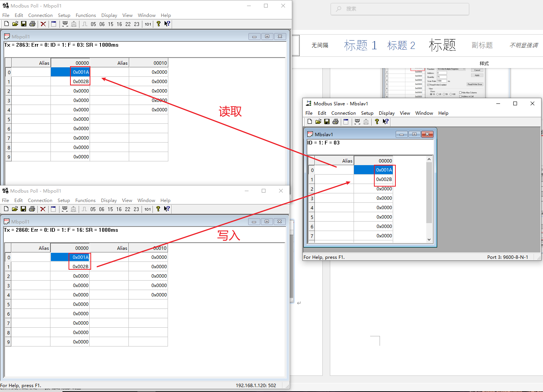Select 0x002B cell in F=03 Mbpoll1 table
The width and height of the screenshot is (543, 392).
[70, 82]
